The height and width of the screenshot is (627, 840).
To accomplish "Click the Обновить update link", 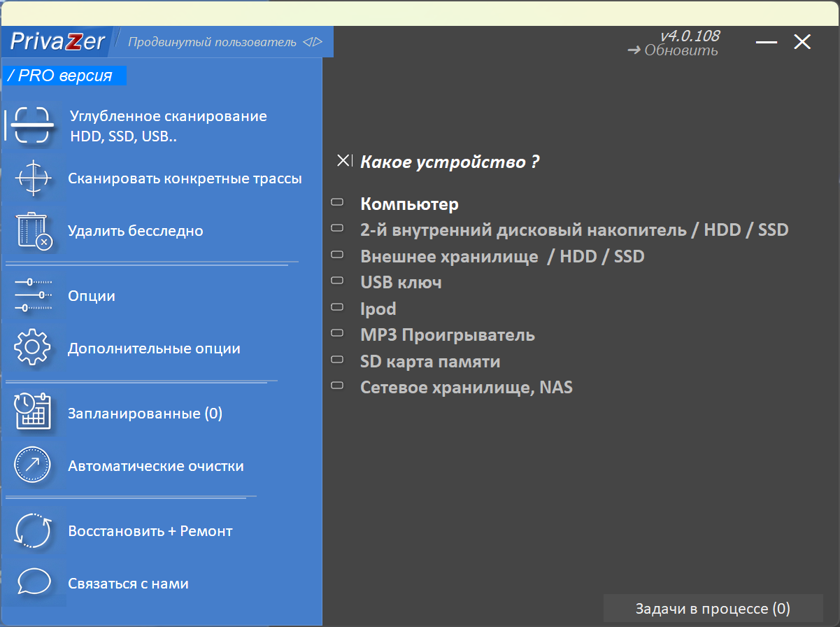I will 673,50.
